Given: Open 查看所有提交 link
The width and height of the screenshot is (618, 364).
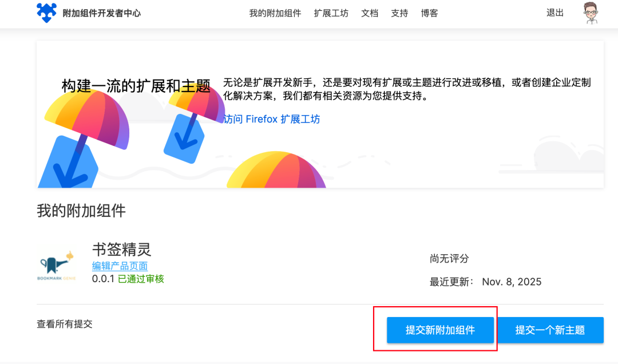Looking at the screenshot, I should [65, 324].
